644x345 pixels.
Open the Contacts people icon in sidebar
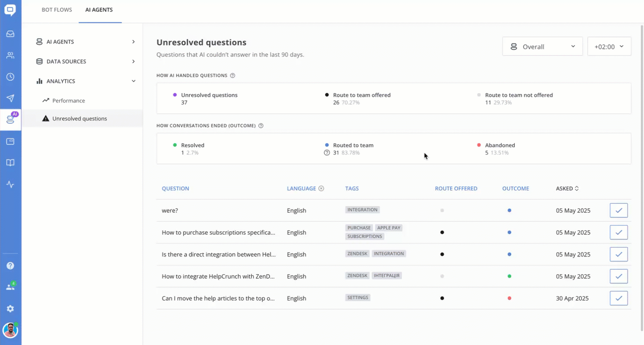click(10, 56)
